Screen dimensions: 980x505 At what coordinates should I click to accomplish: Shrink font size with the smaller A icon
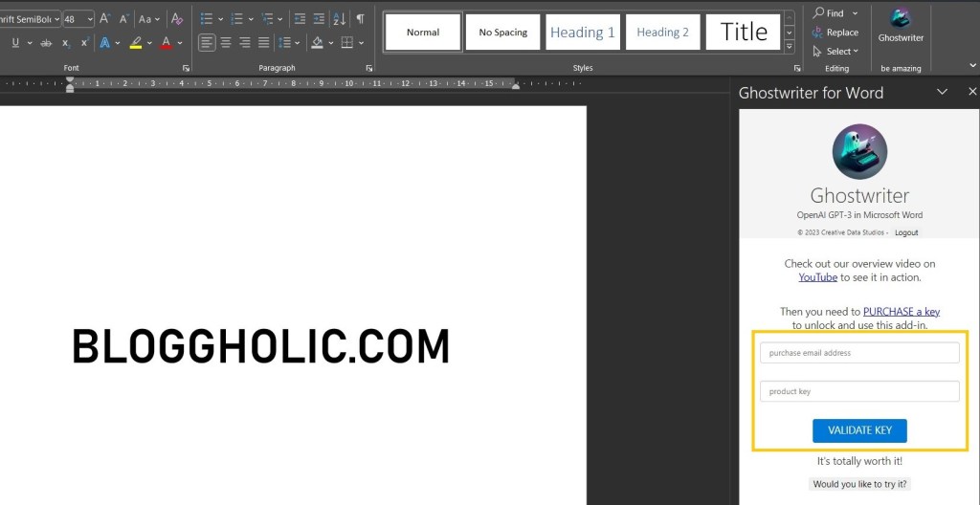[123, 19]
